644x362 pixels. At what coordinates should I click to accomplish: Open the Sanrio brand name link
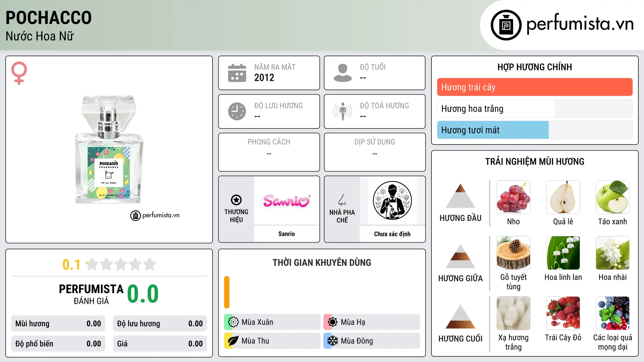coord(286,234)
